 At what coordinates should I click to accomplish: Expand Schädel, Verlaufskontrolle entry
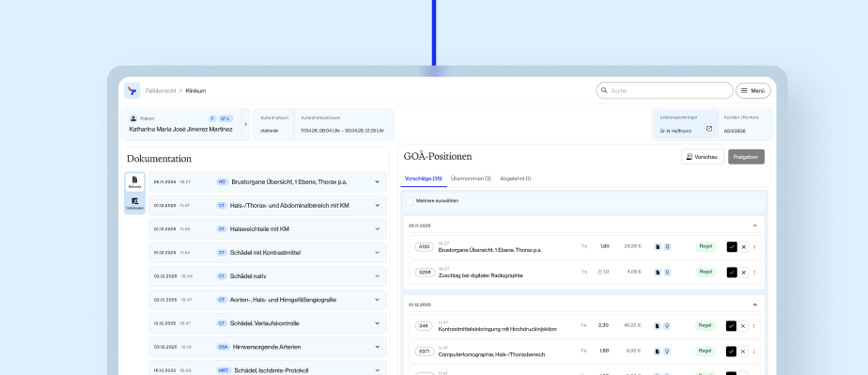coord(378,323)
